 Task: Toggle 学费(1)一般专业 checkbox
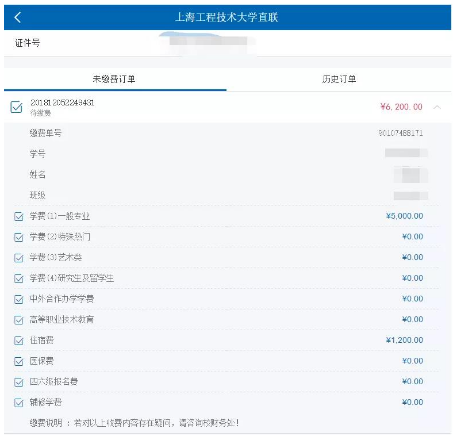pos(19,216)
